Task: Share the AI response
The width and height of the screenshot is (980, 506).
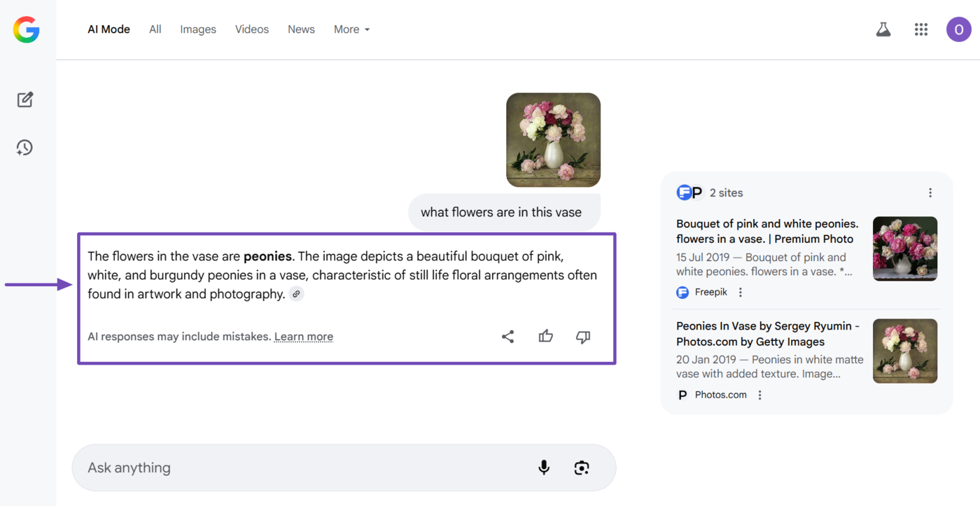Action: tap(508, 337)
